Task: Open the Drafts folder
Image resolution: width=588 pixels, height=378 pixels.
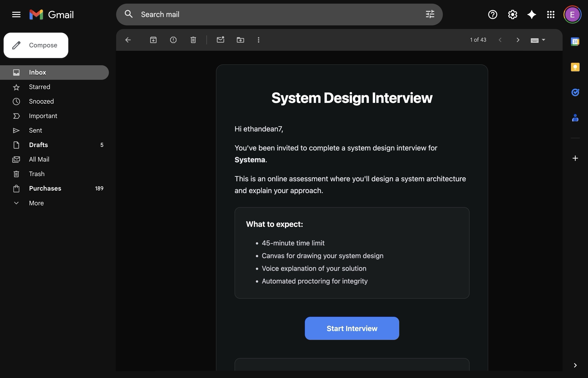Action: [x=38, y=145]
